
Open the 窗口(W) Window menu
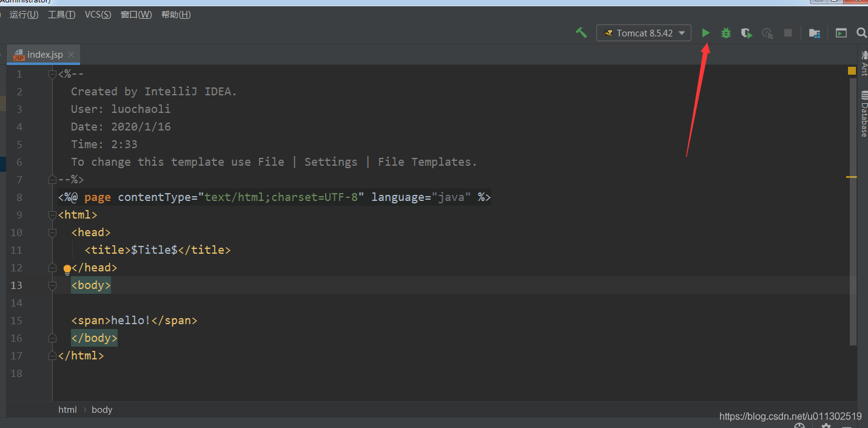pyautogui.click(x=136, y=15)
